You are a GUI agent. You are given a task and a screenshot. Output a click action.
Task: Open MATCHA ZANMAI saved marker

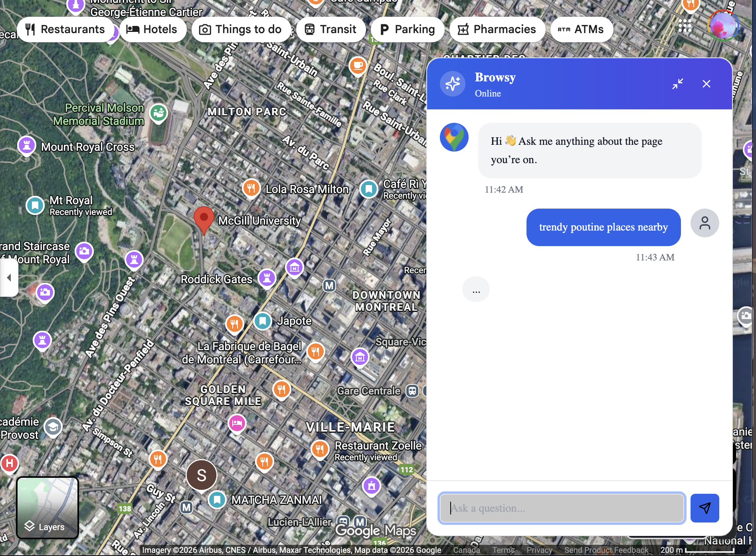217,499
